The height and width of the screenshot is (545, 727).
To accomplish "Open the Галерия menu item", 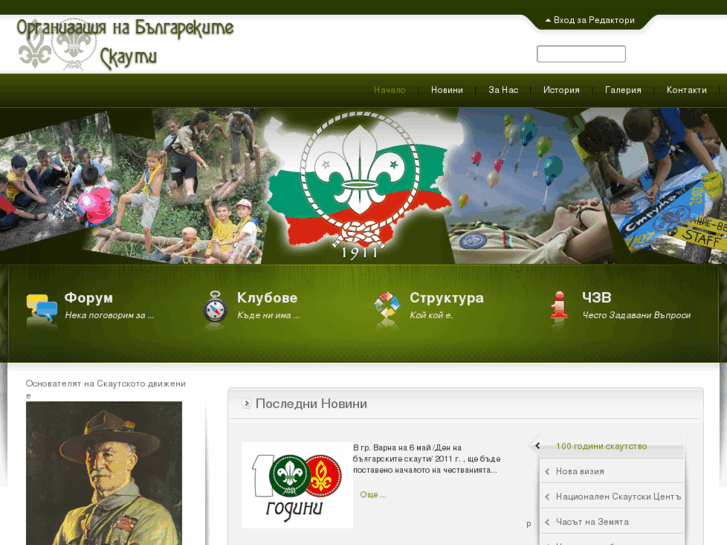I will 623,90.
